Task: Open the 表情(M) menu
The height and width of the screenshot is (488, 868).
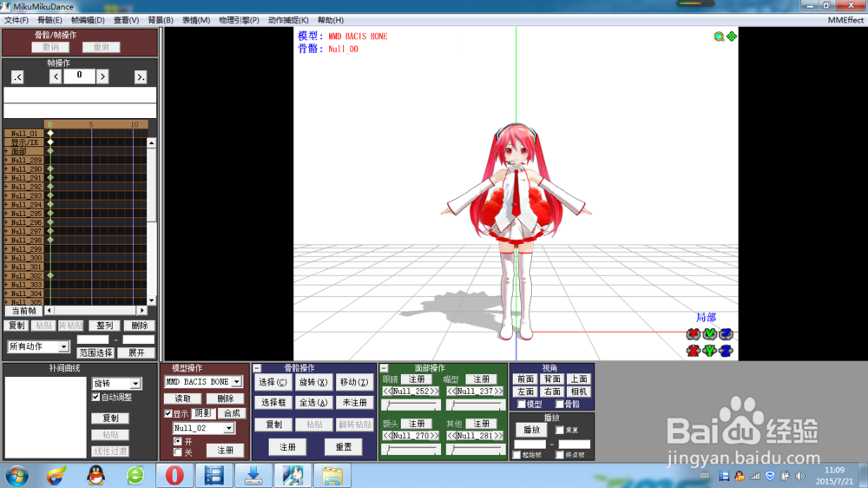Action: coord(196,20)
